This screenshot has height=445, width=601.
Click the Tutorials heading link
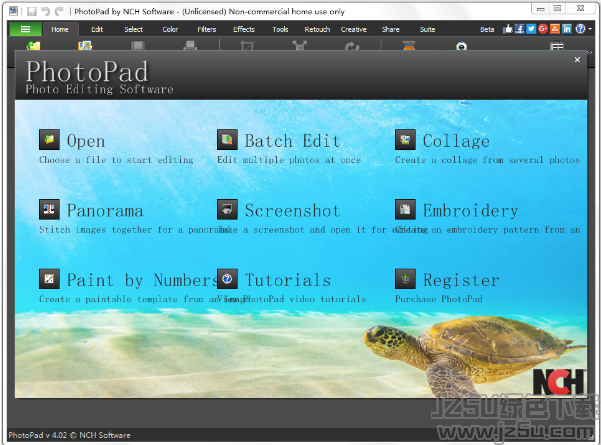point(288,280)
